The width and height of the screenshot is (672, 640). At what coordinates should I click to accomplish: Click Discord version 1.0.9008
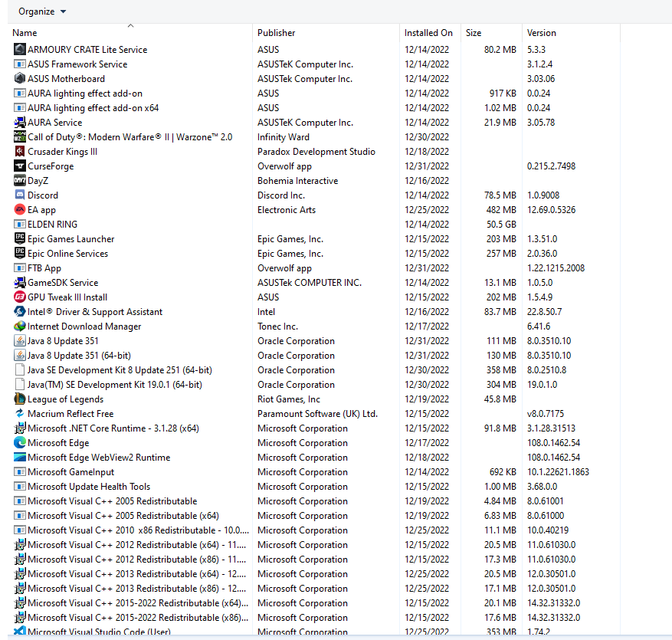(543, 195)
